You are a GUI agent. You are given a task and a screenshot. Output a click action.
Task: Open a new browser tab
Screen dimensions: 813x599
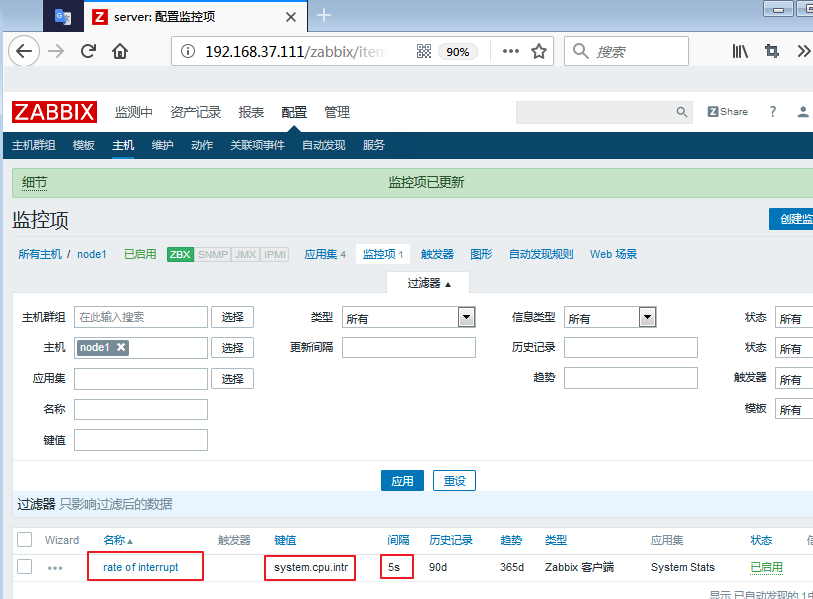pyautogui.click(x=324, y=16)
